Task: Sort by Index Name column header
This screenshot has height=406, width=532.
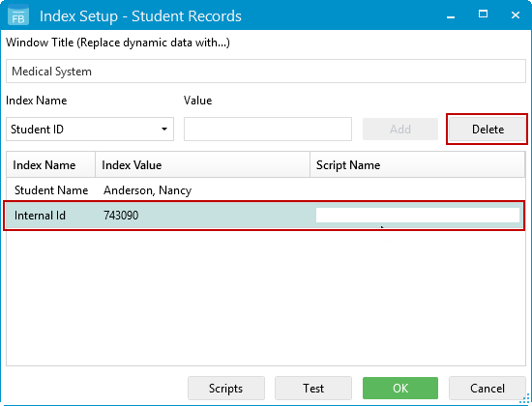Action: tap(50, 165)
